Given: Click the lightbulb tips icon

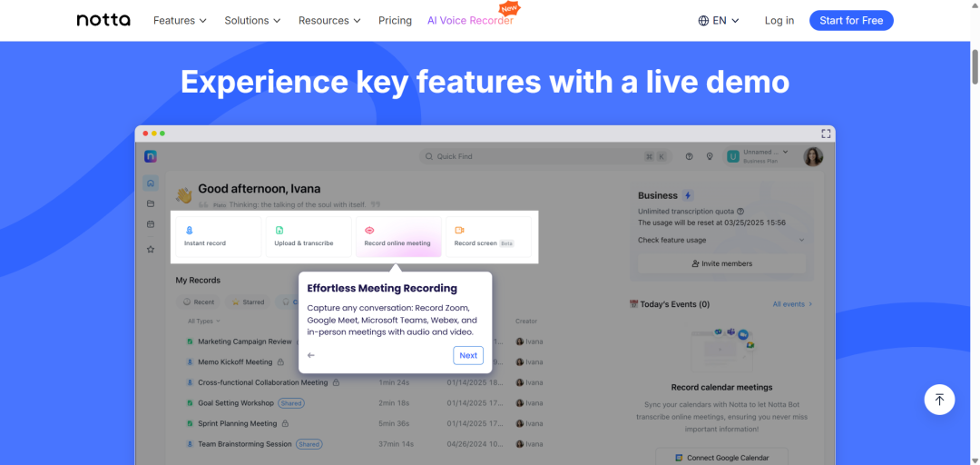Looking at the screenshot, I should [x=710, y=156].
